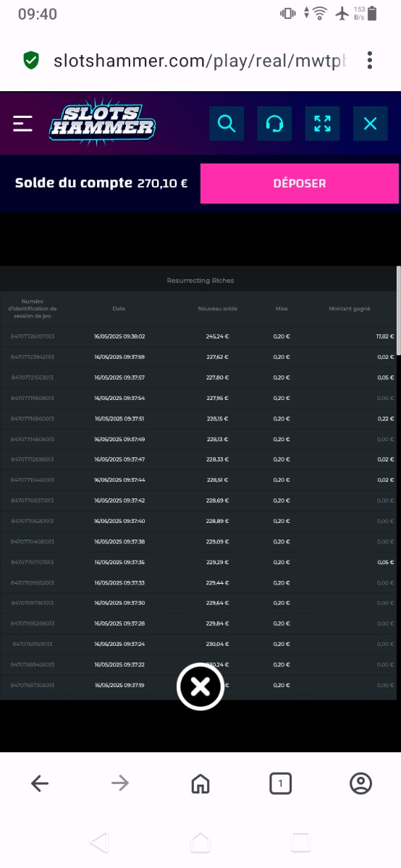Open the browser tab switcher
This screenshot has height=868, width=401.
pos(280,783)
